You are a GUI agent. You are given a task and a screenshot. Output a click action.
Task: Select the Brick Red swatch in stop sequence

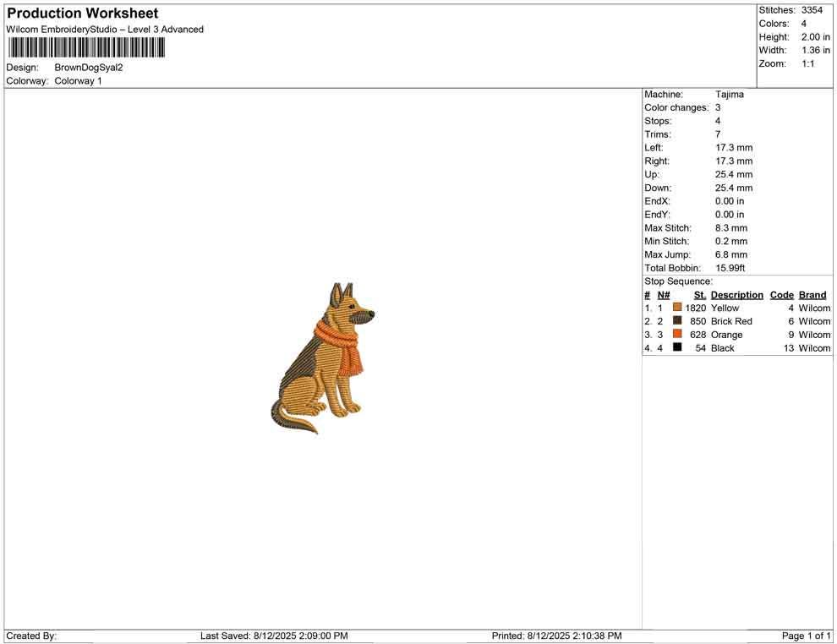676,321
